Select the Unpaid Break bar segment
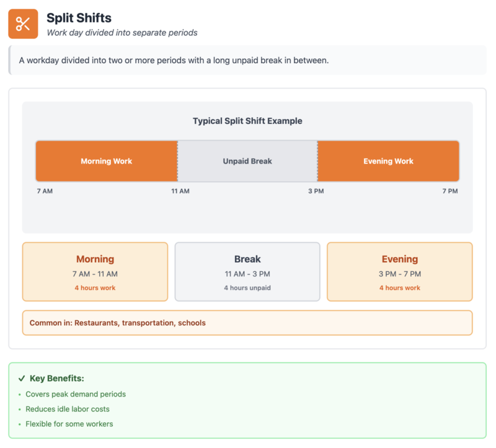This screenshot has width=496, height=448. pos(247,161)
